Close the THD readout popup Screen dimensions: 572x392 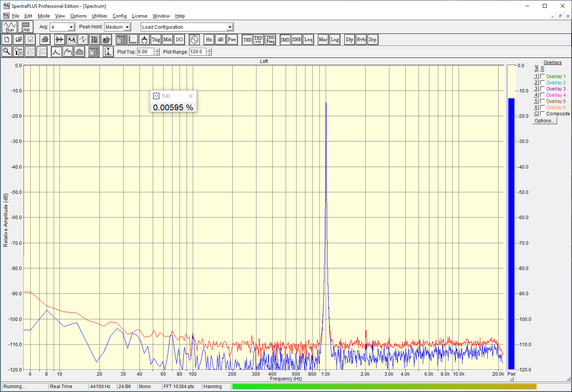click(x=190, y=96)
